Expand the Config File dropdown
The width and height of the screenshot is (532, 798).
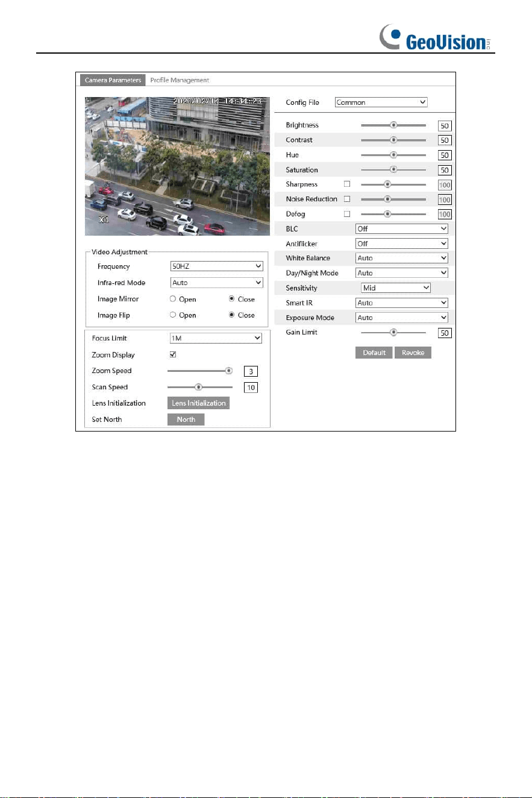(381, 102)
